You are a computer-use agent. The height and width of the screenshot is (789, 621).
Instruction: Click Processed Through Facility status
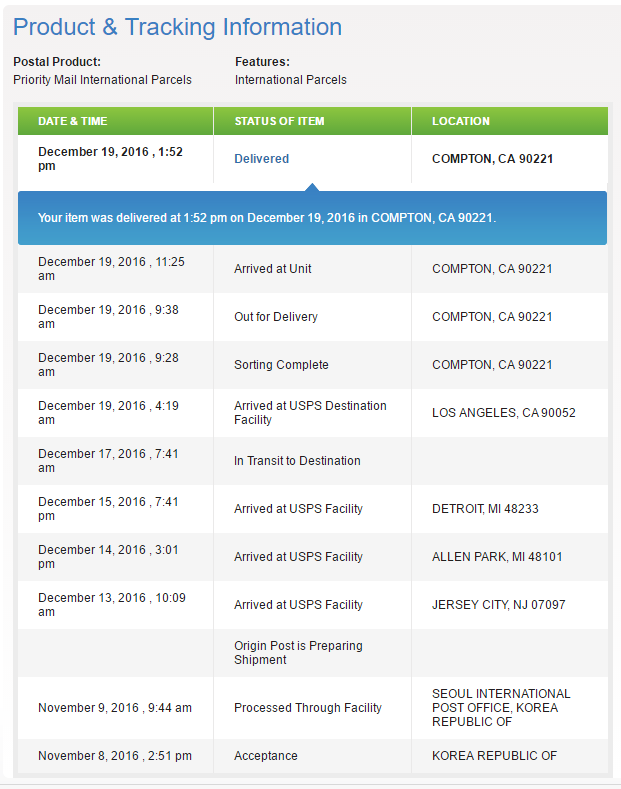308,708
